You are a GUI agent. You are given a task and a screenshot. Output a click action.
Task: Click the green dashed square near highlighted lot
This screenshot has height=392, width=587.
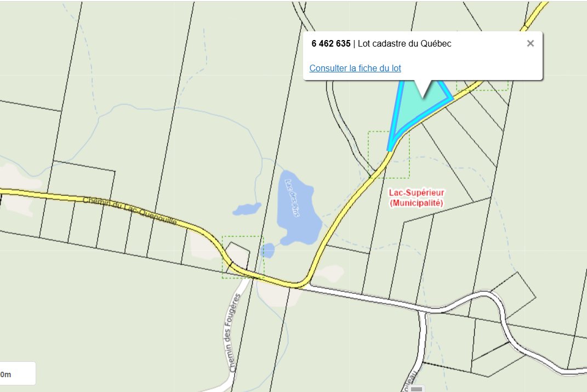click(389, 155)
